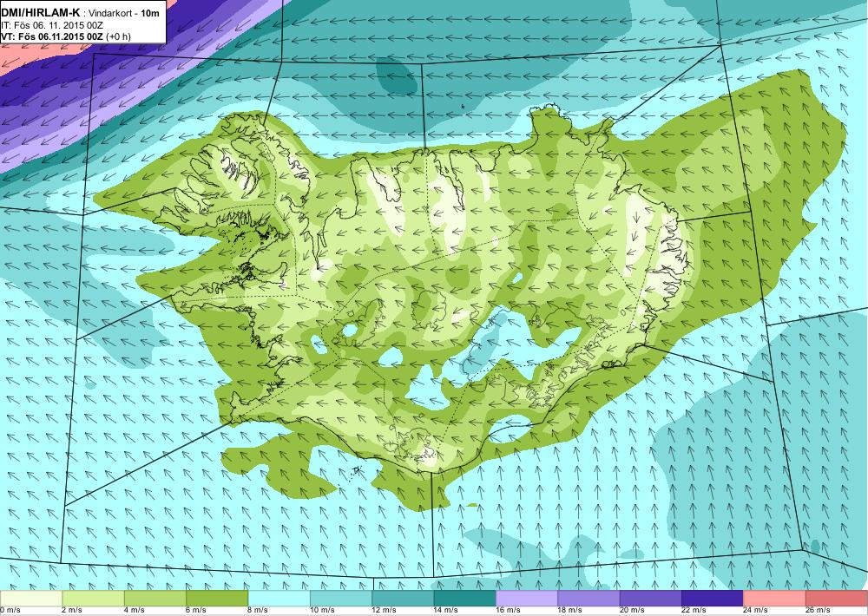Select the '20 m/s' legend label
868x616 pixels.
click(632, 610)
